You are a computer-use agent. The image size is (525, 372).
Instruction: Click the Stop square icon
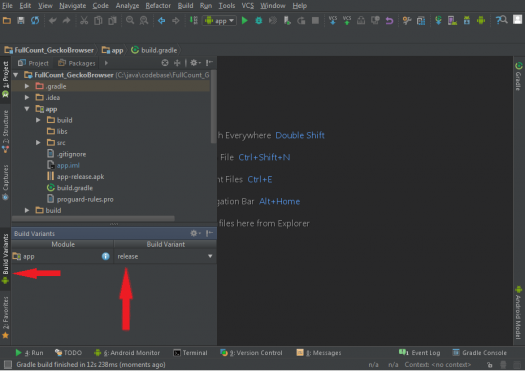[x=315, y=21]
